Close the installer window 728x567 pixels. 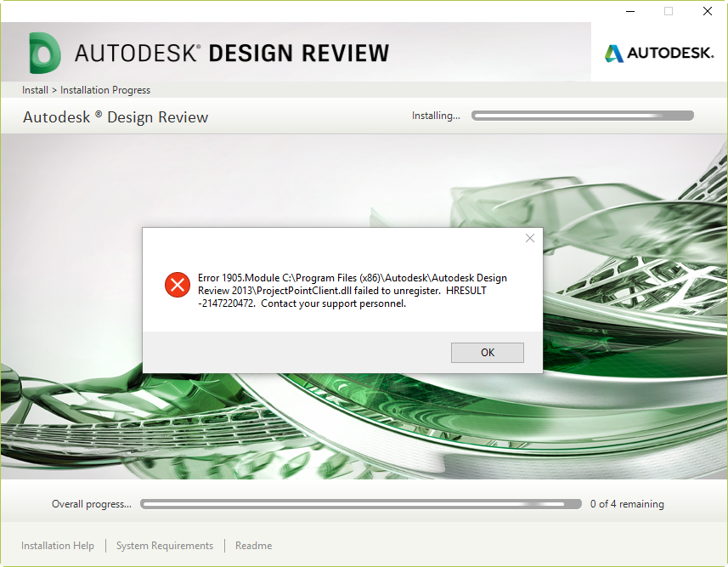707,11
